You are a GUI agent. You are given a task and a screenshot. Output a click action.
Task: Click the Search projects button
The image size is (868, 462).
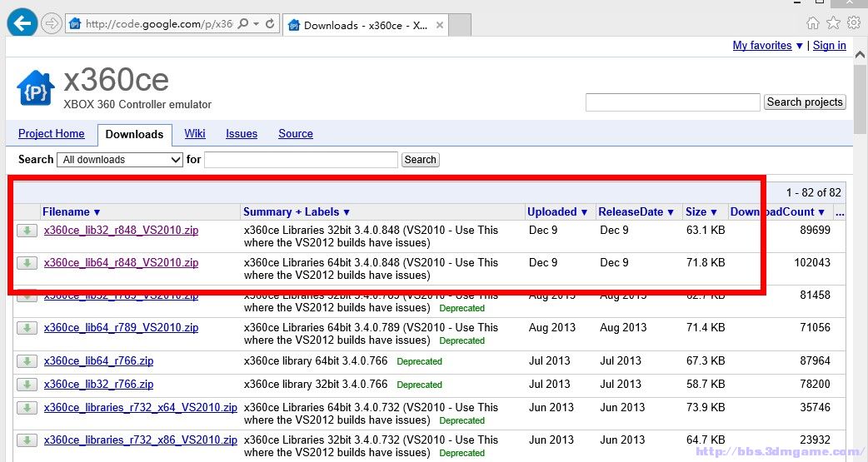click(x=805, y=102)
